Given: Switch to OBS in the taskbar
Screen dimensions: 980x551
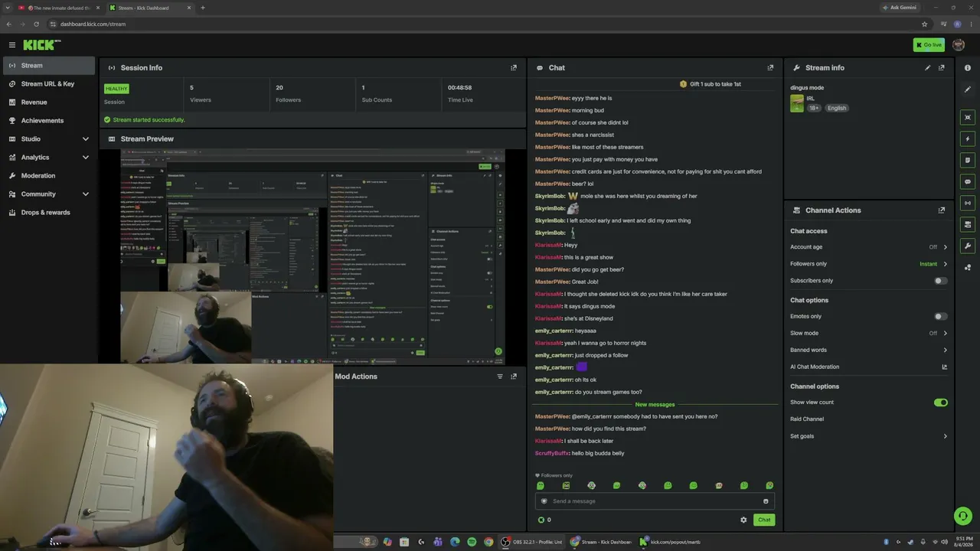Looking at the screenshot, I should coord(531,542).
